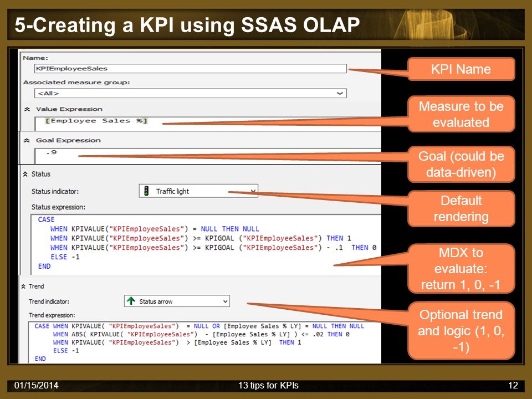Viewport: 532px width, 399px height.
Task: Open the Trend indicator Status arrow dropdown
Action: (x=177, y=301)
